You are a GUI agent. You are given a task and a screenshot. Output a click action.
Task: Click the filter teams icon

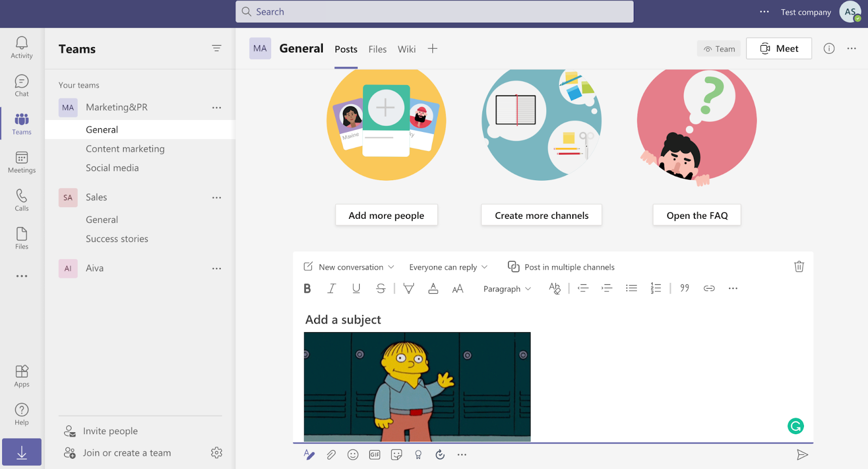click(x=216, y=48)
